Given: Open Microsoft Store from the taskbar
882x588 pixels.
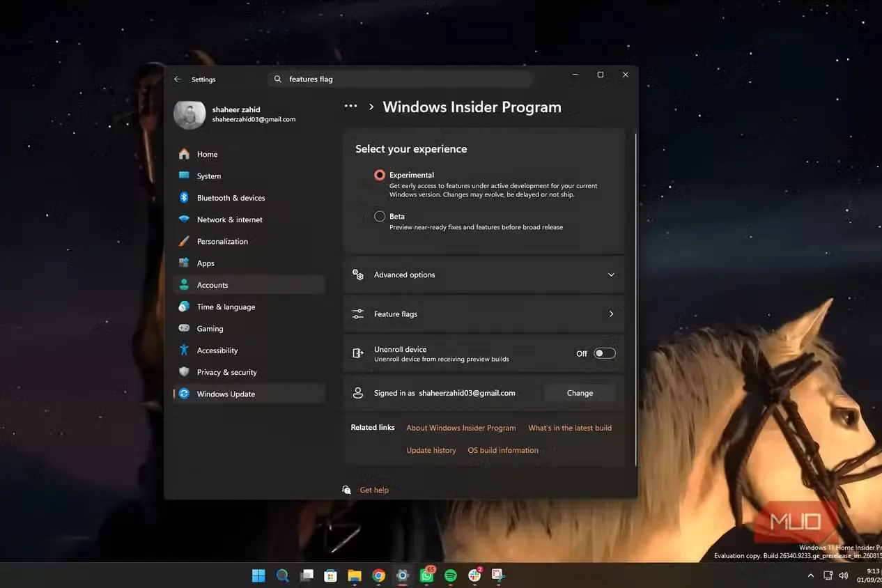Looking at the screenshot, I should (x=331, y=575).
